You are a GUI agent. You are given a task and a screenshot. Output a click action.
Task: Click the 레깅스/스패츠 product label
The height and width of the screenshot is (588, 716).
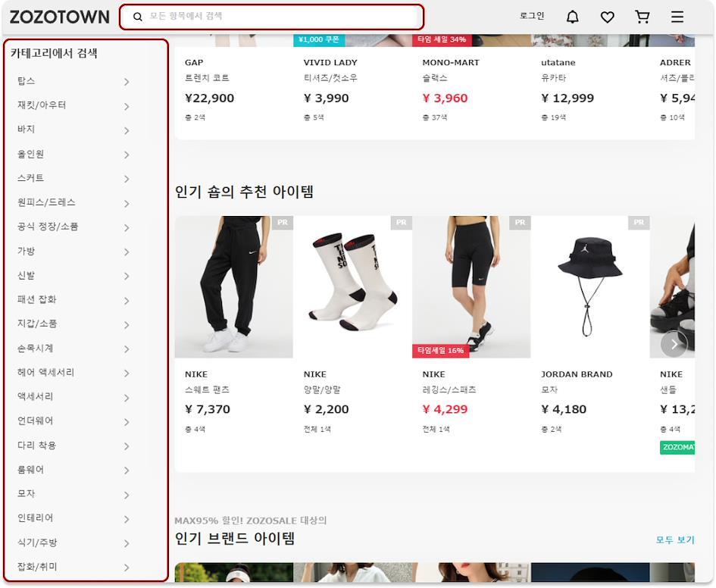(x=449, y=390)
